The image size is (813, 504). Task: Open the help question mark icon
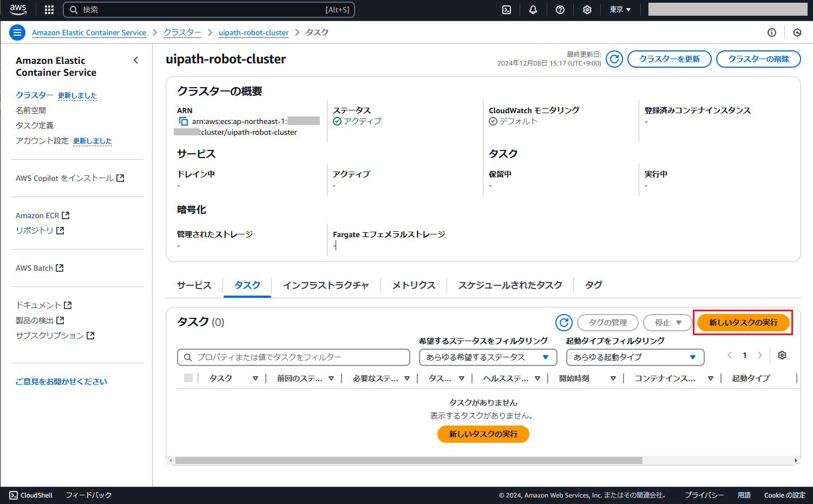pyautogui.click(x=560, y=10)
